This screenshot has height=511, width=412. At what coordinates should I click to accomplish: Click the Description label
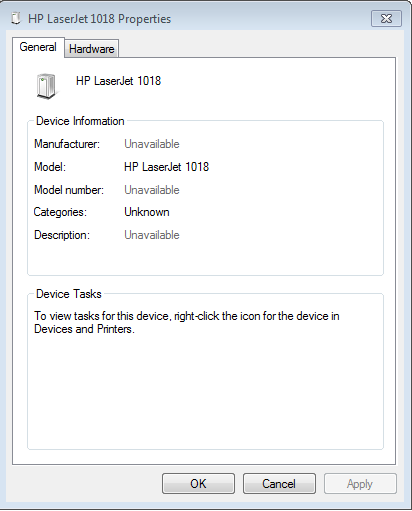pos(62,235)
